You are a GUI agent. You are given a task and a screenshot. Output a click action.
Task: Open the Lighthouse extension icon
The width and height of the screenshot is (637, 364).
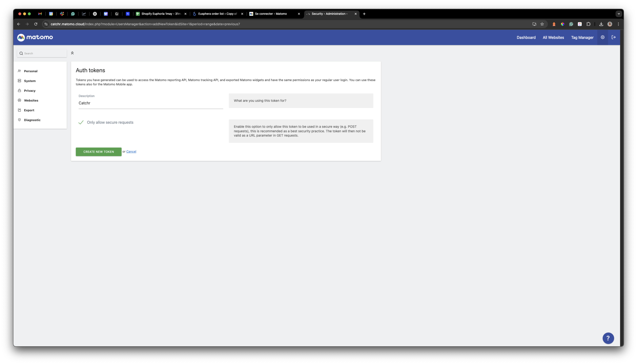point(554,24)
